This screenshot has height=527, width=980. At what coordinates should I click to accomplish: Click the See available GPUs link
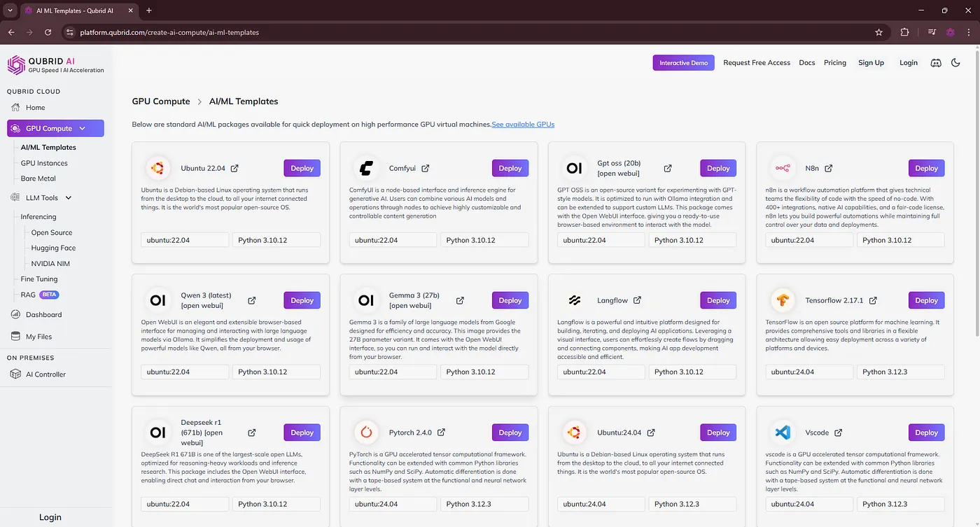click(x=523, y=125)
